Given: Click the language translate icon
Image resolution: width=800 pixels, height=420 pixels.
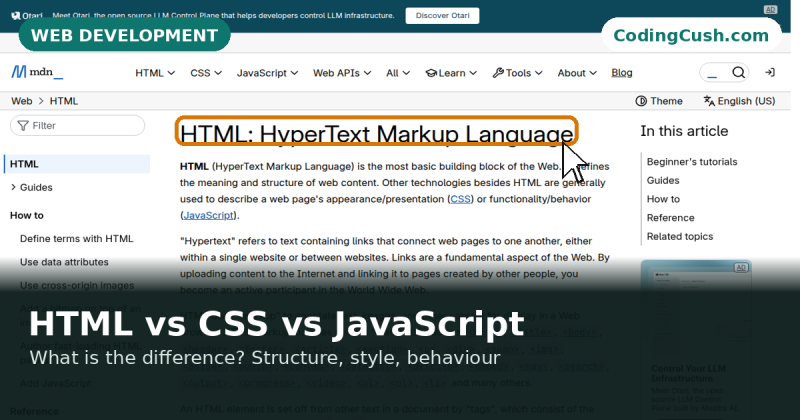Looking at the screenshot, I should [x=709, y=101].
